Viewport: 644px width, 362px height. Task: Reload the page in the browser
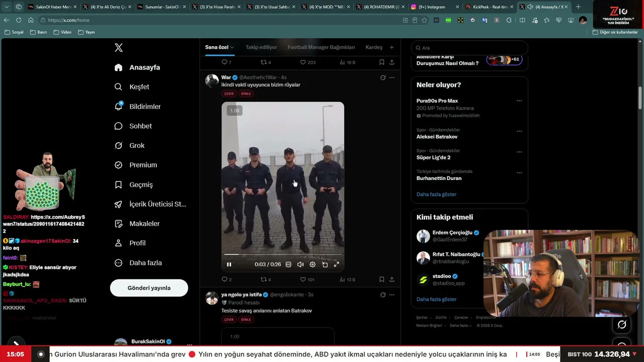pyautogui.click(x=19, y=20)
